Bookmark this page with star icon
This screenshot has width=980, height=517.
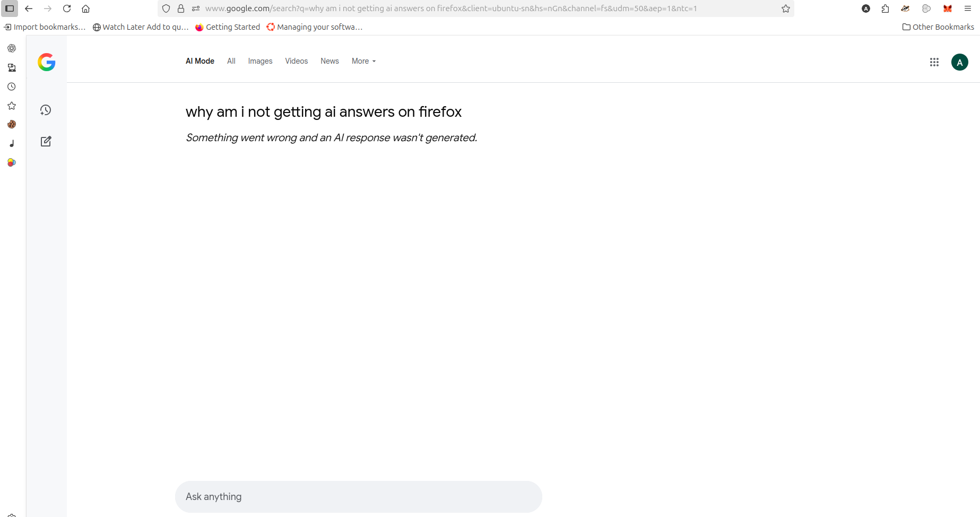786,8
